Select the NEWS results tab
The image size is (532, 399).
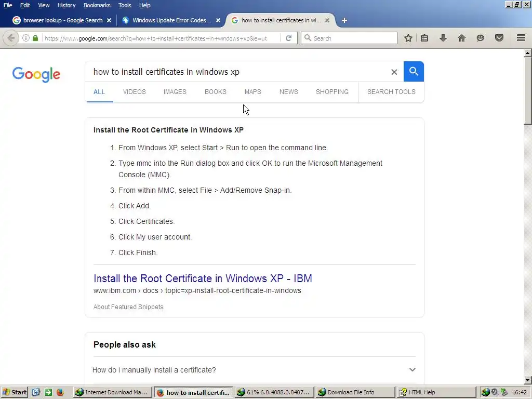[289, 92]
